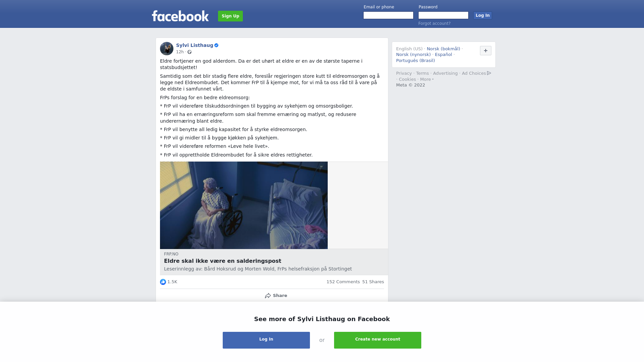The height and width of the screenshot is (362, 644).
Task: Focus the Password field
Action: (443, 15)
